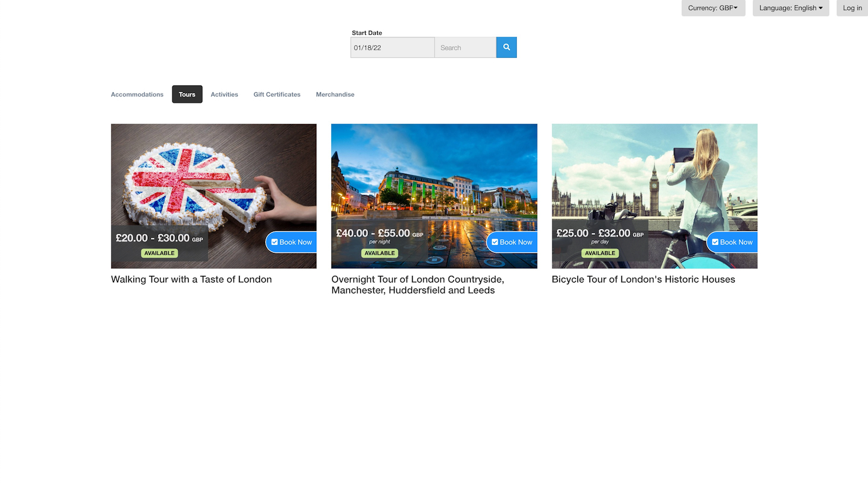Go to the Gift Certificates tab

pyautogui.click(x=277, y=94)
